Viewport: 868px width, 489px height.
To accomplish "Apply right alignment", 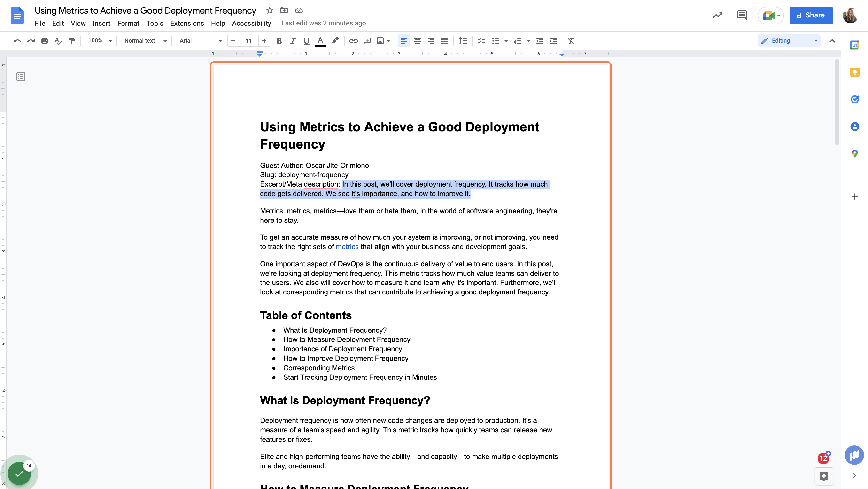I will pos(431,41).
